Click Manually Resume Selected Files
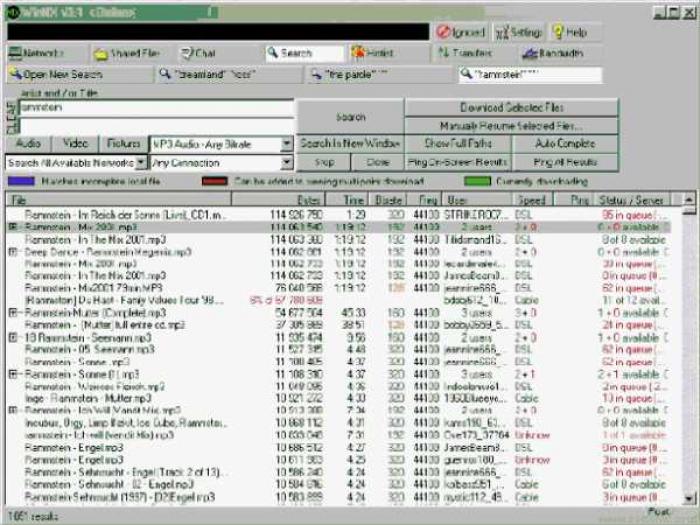700x525 pixels. coord(512,126)
